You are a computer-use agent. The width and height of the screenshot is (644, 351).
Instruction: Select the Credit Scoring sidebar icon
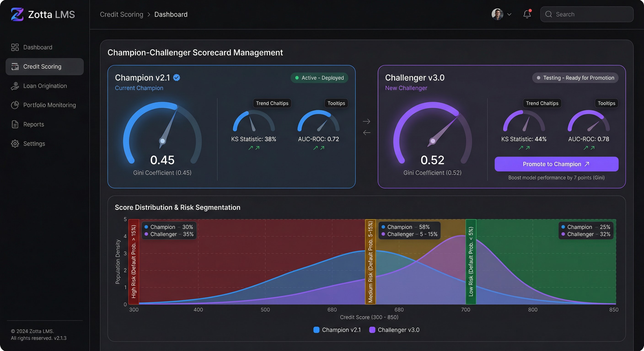(15, 66)
